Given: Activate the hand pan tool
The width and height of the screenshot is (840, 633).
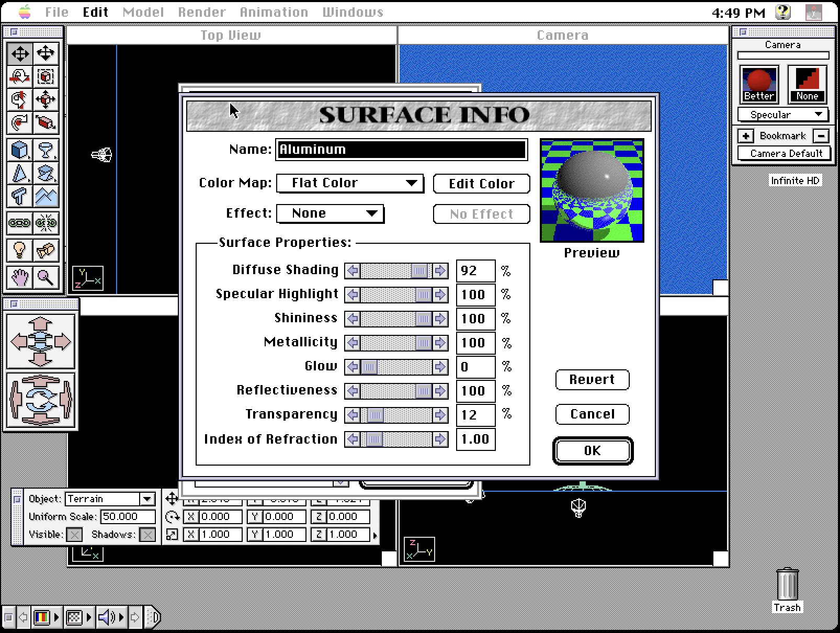Looking at the screenshot, I should [19, 277].
